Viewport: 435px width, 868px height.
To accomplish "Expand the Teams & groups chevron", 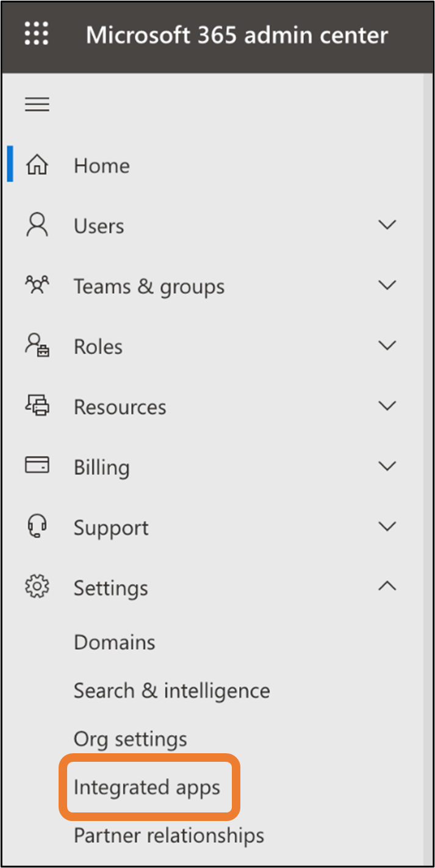I will click(387, 285).
